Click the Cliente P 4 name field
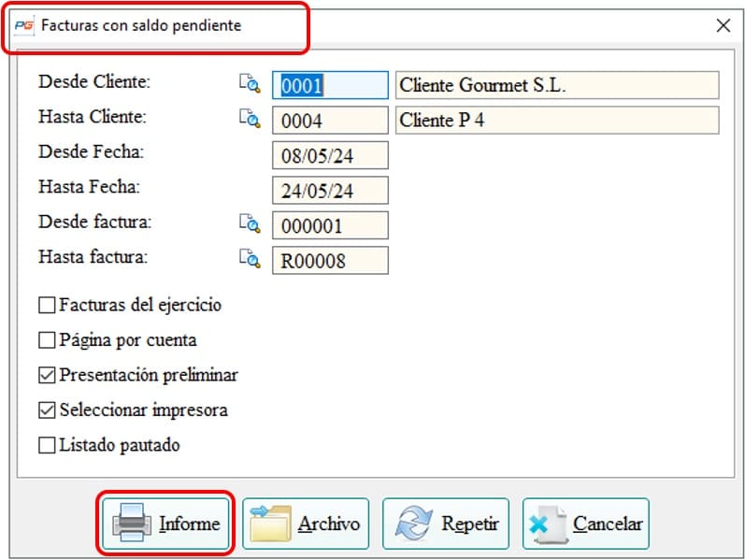 point(557,121)
